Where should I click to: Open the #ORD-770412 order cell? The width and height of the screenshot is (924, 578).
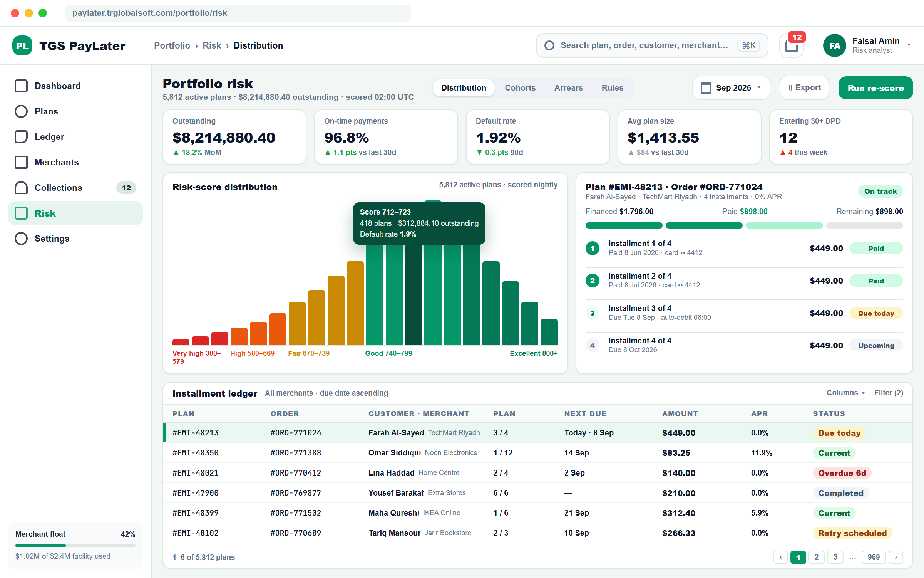[296, 473]
